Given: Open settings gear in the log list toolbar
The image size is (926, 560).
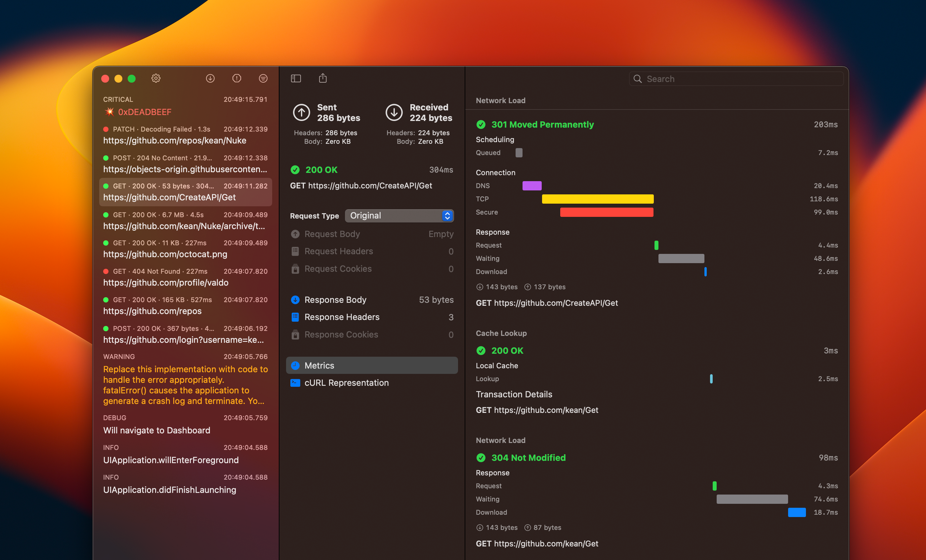Looking at the screenshot, I should (x=156, y=78).
